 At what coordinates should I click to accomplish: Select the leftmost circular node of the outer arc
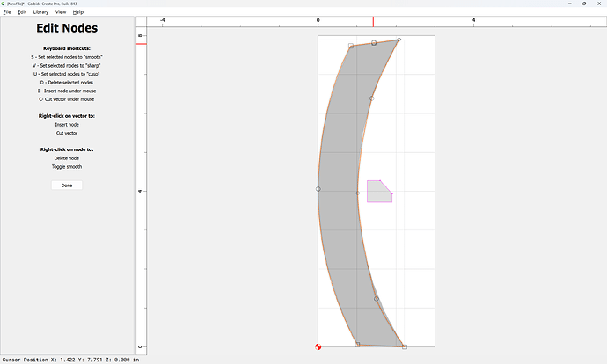(x=318, y=189)
